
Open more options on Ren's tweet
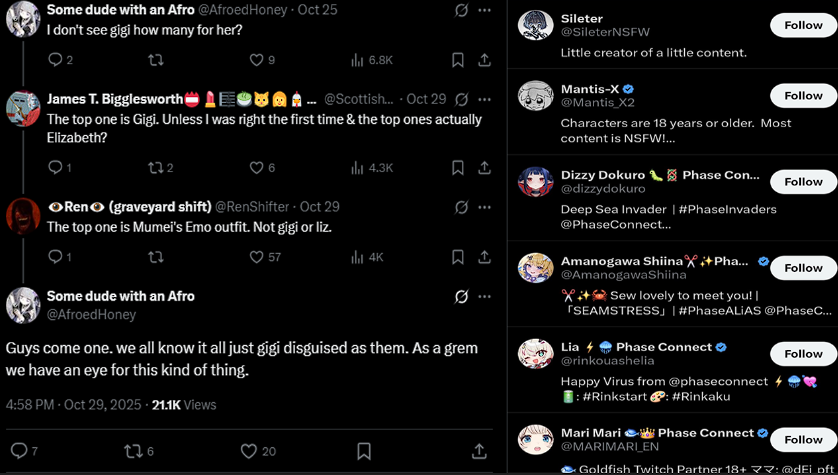tap(485, 207)
